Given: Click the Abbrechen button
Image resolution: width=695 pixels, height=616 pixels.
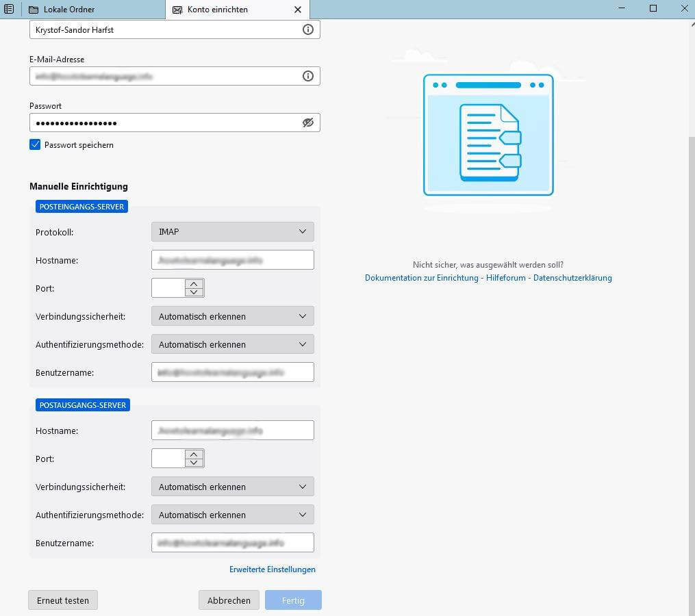Looking at the screenshot, I should coord(229,600).
